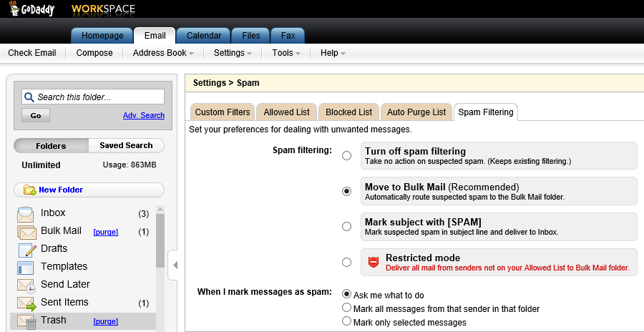Screen dimensions: 644x332
Task: Click the red Restricted mode shield icon
Action: pos(373,262)
